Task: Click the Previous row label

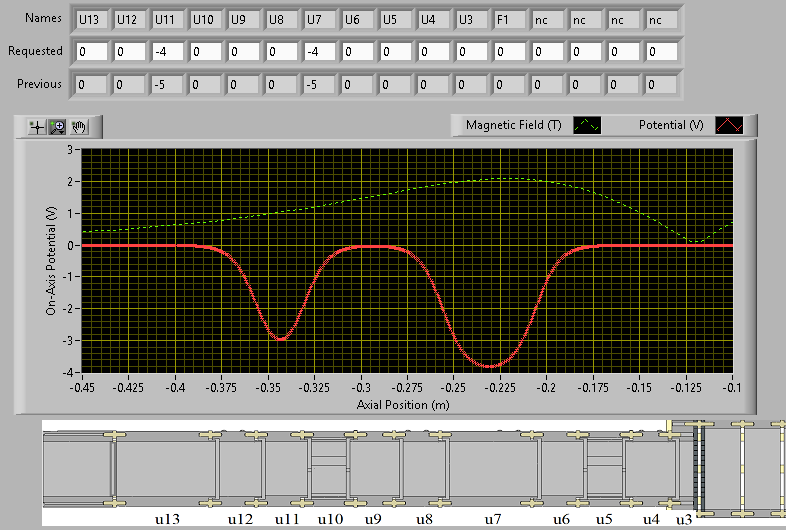Action: click(39, 84)
